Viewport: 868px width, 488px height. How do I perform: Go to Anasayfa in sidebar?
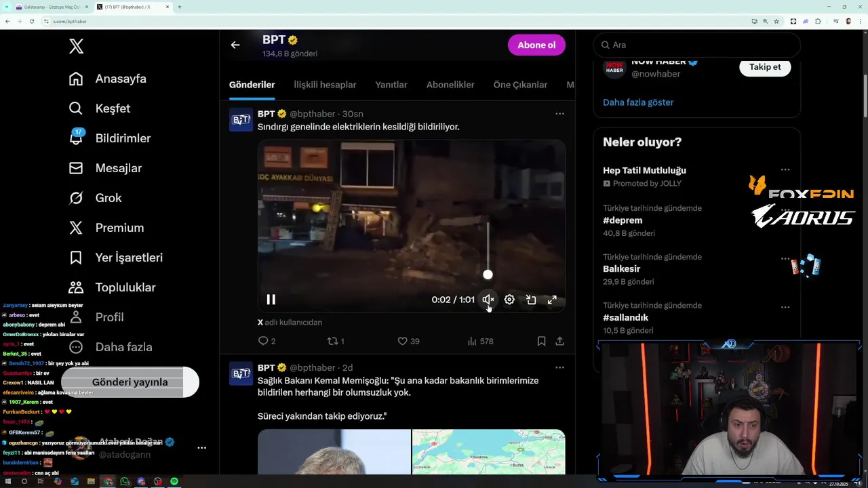tap(108, 79)
